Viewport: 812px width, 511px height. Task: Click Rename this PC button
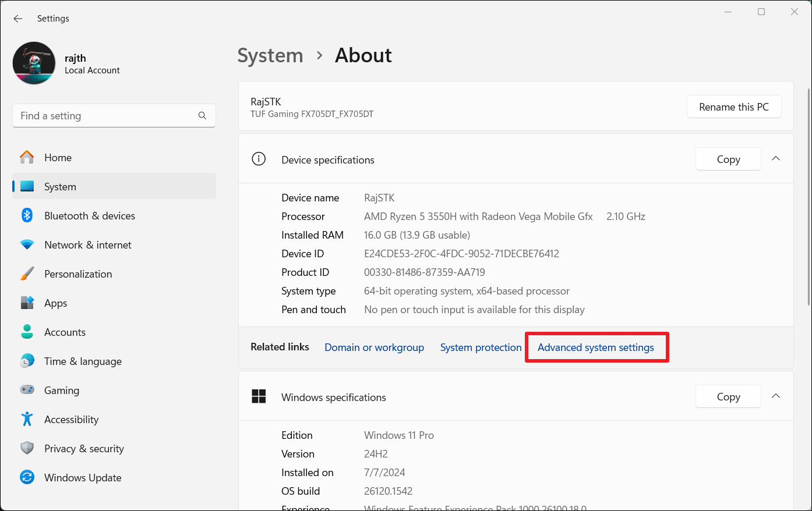click(x=733, y=107)
